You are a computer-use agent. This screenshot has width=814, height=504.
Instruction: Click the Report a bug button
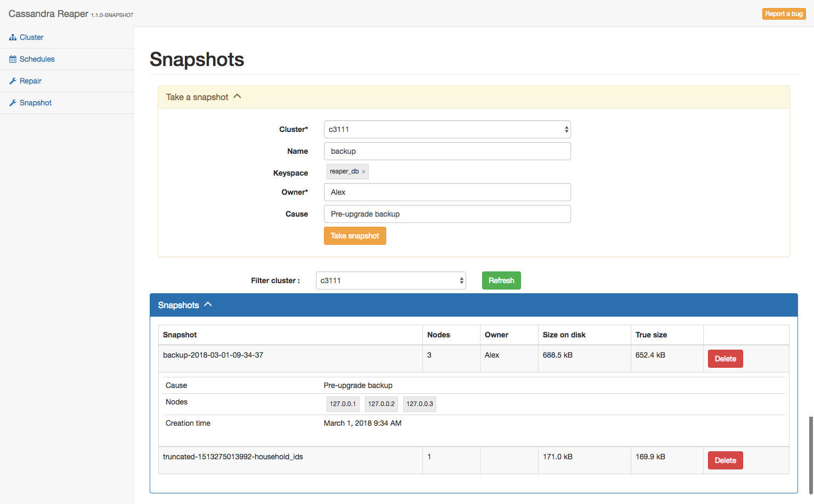click(784, 14)
